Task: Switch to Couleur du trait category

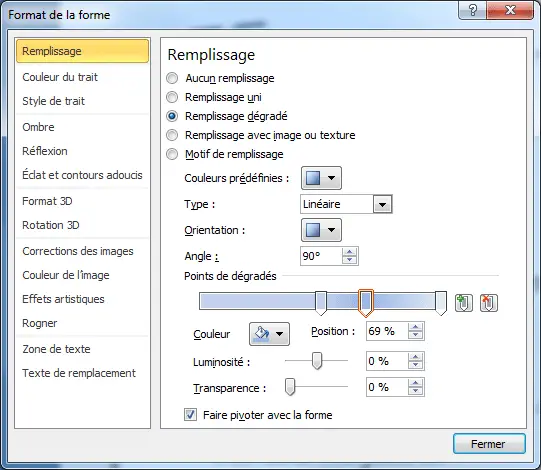Action: [x=82, y=77]
